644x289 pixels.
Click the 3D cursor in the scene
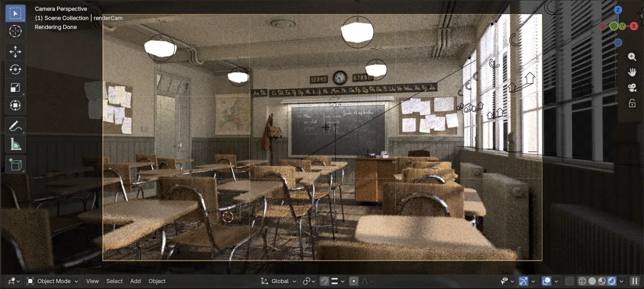[x=228, y=217]
